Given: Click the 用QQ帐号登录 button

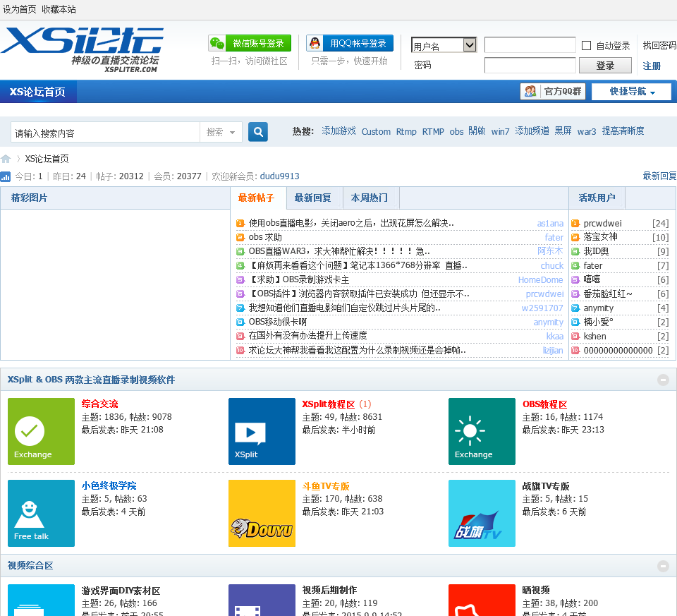Looking at the screenshot, I should 350,44.
